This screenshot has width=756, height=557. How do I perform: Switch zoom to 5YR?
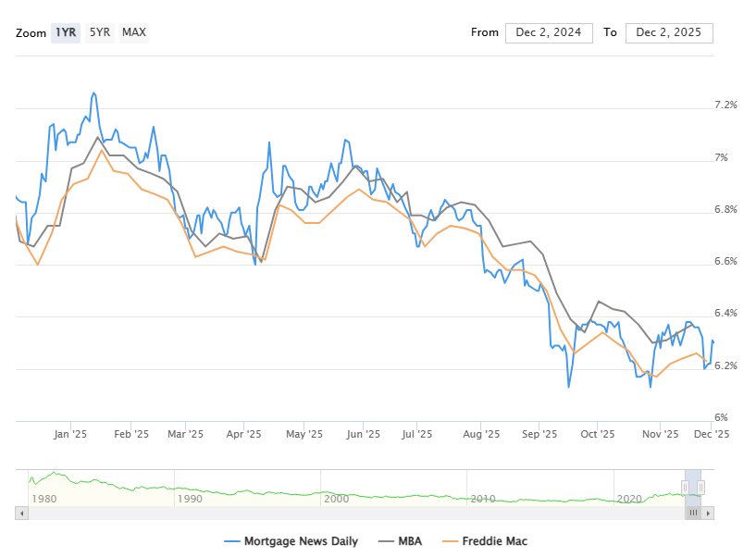99,32
